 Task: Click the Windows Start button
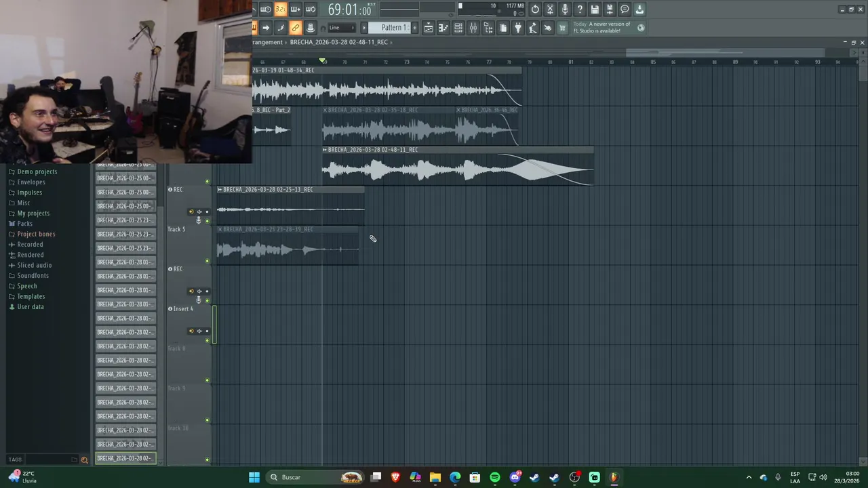point(254,477)
